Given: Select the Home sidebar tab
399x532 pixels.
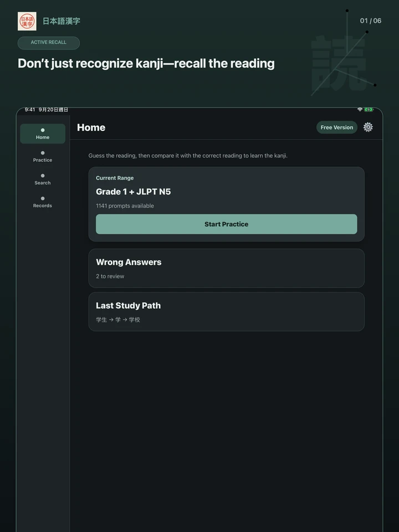Looking at the screenshot, I should pyautogui.click(x=43, y=134).
